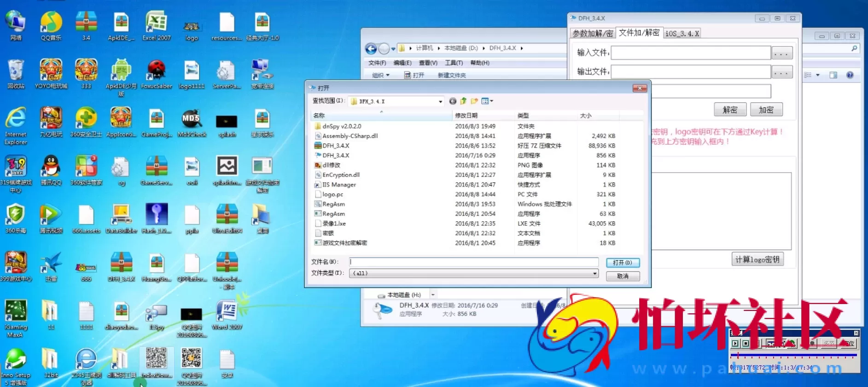Screen dimensions: 868x387
Task: Open the 查看(V) menu in Explorer
Action: point(428,63)
